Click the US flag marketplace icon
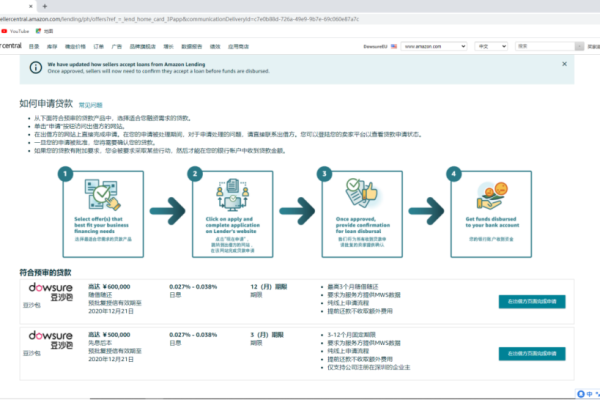Image resolution: width=600 pixels, height=400 pixels. pos(394,46)
